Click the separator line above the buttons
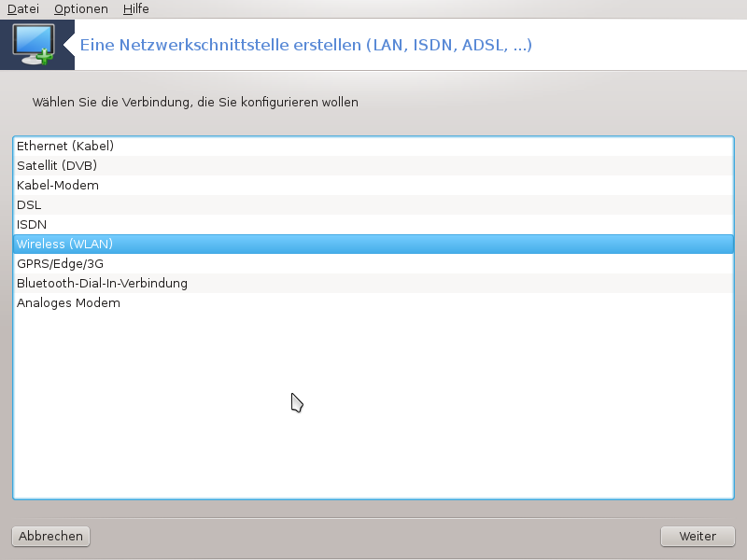Screen dimensions: 747x560 pyautogui.click(x=373, y=518)
